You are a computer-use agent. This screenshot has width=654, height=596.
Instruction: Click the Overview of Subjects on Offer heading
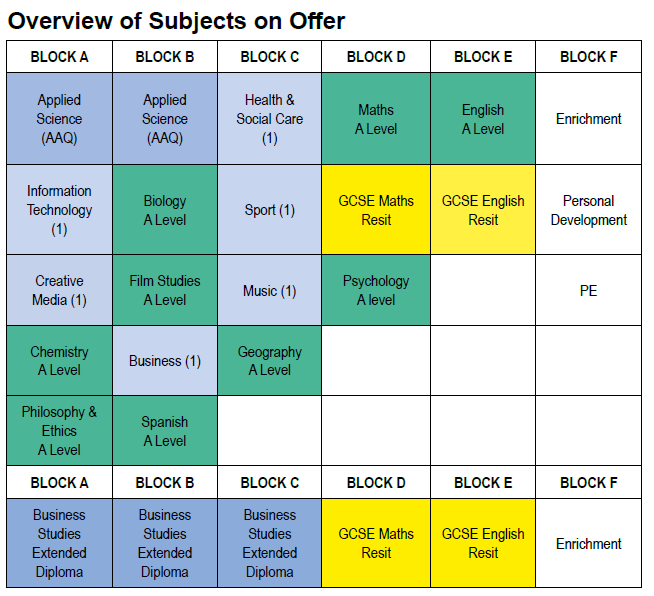(x=177, y=20)
